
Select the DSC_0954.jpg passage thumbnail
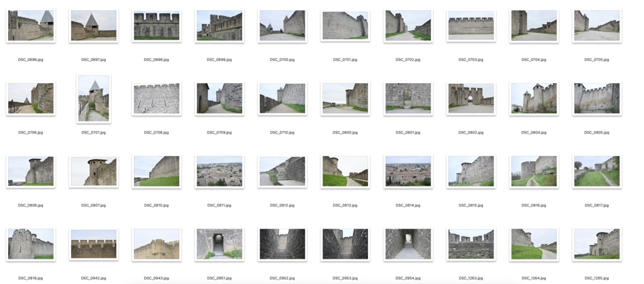pos(408,244)
